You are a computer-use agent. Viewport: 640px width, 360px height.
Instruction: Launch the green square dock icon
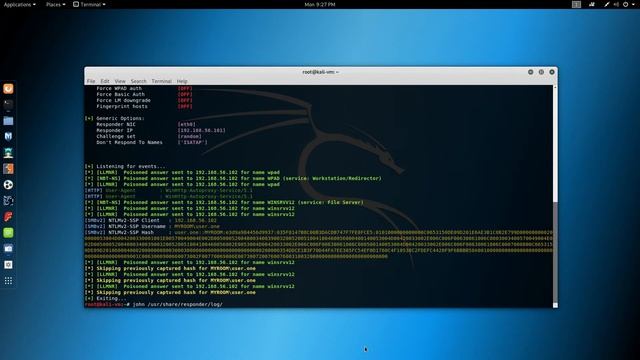(8, 233)
